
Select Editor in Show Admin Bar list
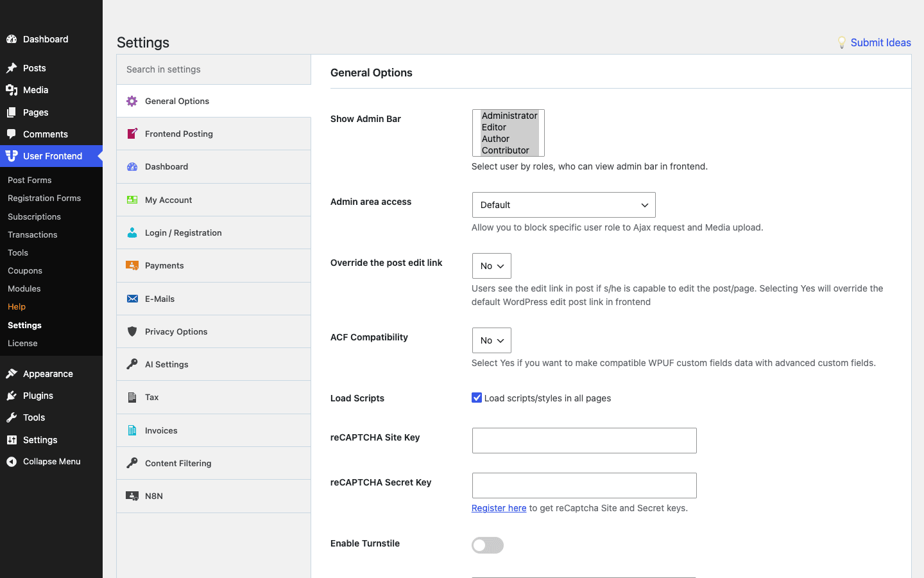click(x=509, y=127)
